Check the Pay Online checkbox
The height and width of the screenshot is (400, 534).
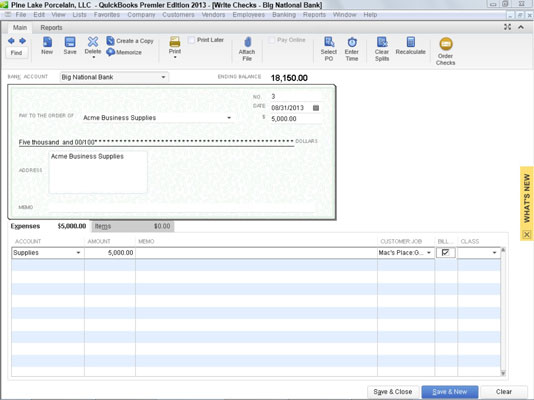coord(271,40)
